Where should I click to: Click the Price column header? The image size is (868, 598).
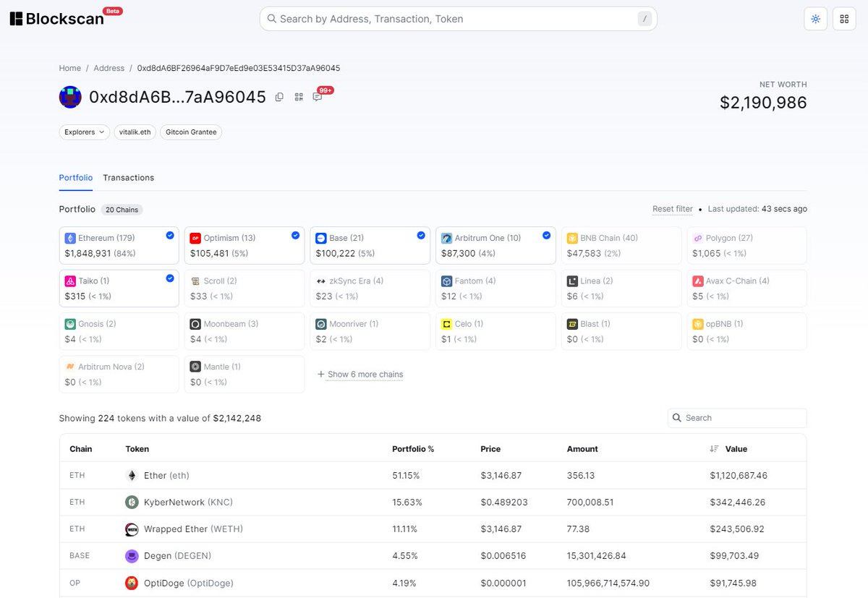[490, 449]
